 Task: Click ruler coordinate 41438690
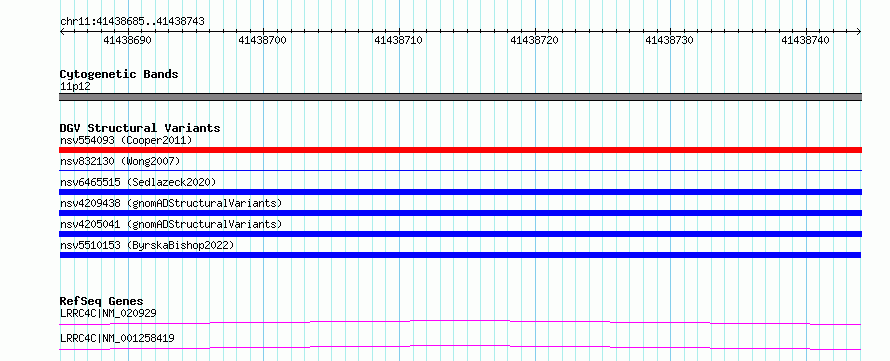(x=128, y=40)
